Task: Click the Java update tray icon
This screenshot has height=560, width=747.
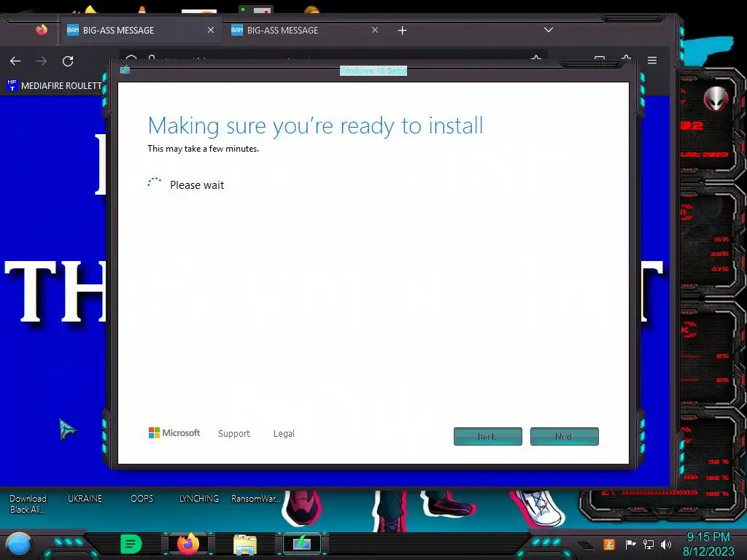Action: [x=609, y=544]
